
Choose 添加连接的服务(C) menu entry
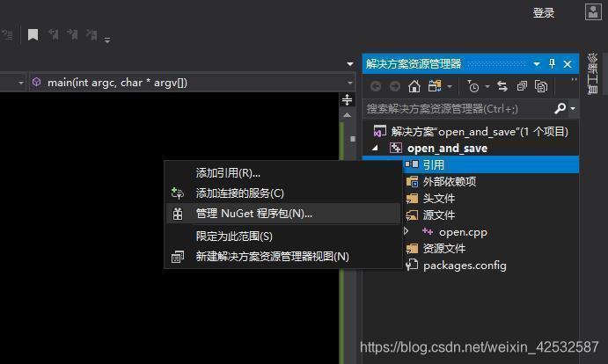point(283,193)
